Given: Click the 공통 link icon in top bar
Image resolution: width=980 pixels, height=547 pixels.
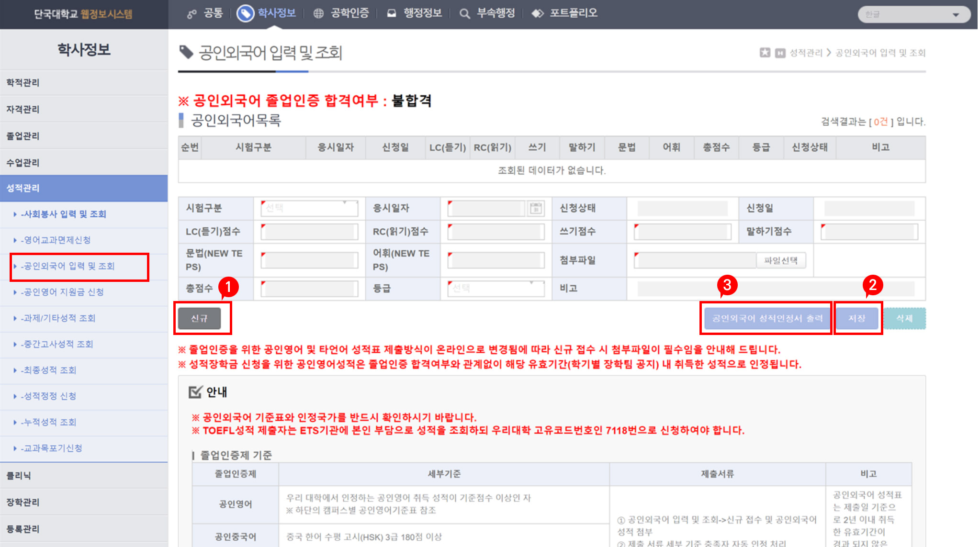Looking at the screenshot, I should click(191, 14).
